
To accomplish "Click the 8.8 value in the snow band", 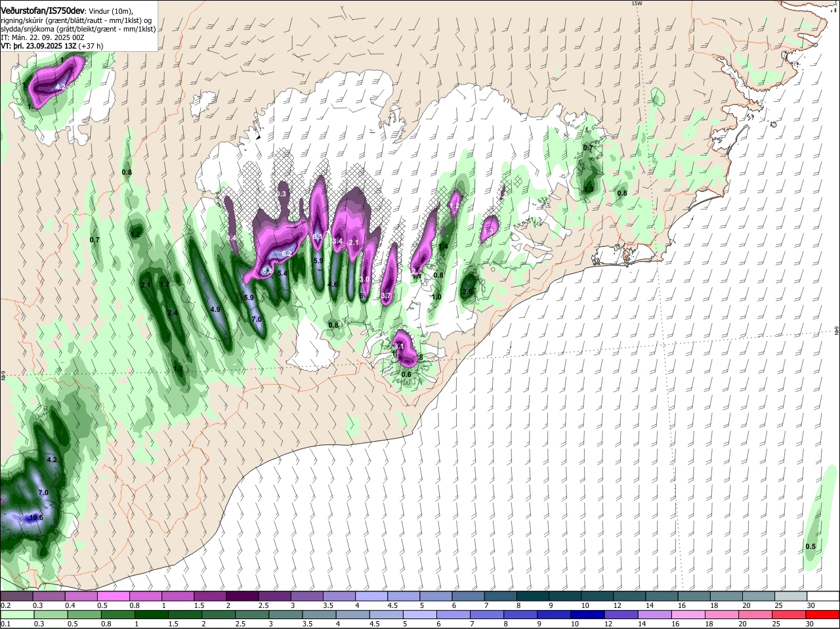I will pos(268,270).
